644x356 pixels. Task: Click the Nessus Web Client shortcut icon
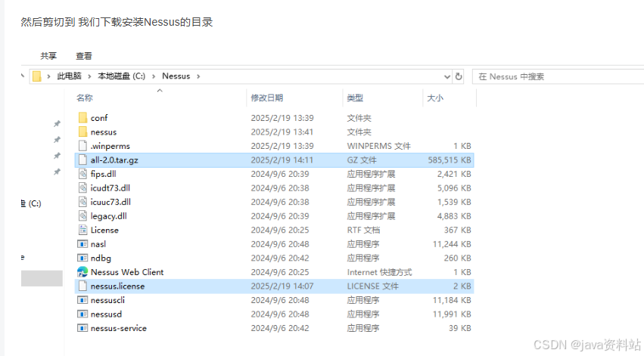[82, 271]
